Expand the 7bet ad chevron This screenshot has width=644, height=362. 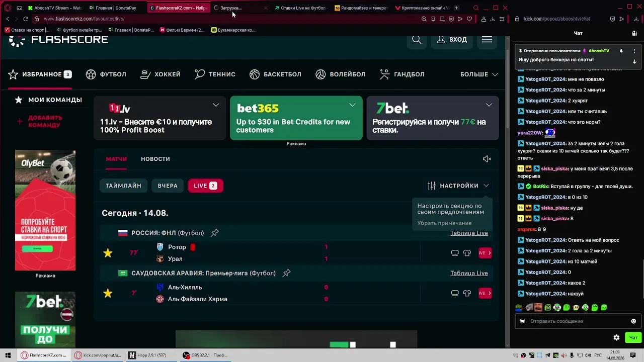point(489,105)
